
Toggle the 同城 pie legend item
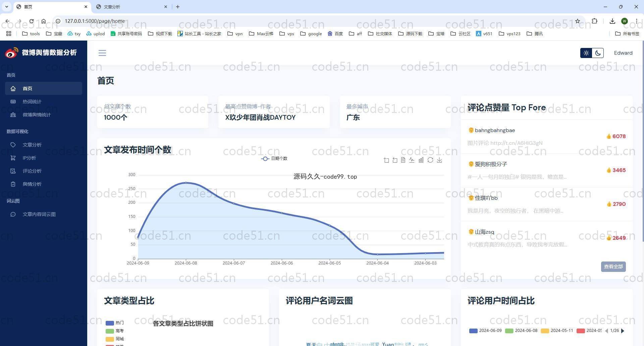[115, 339]
